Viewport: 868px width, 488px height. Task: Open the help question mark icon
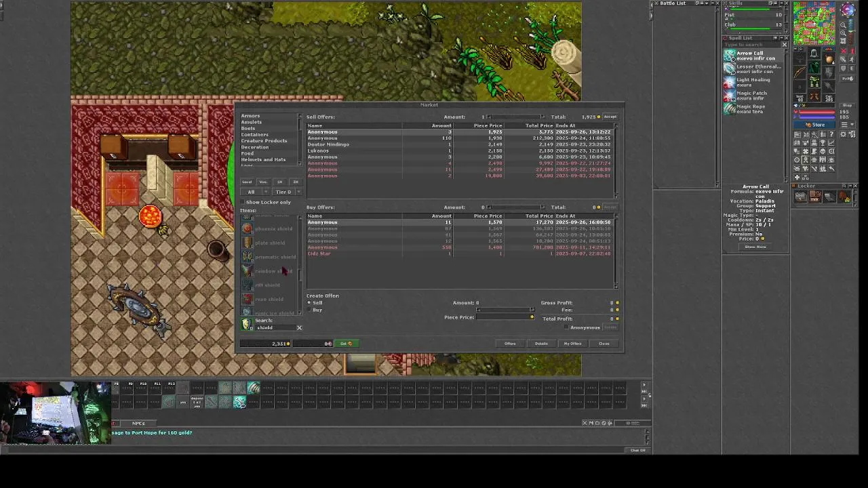coord(831,135)
